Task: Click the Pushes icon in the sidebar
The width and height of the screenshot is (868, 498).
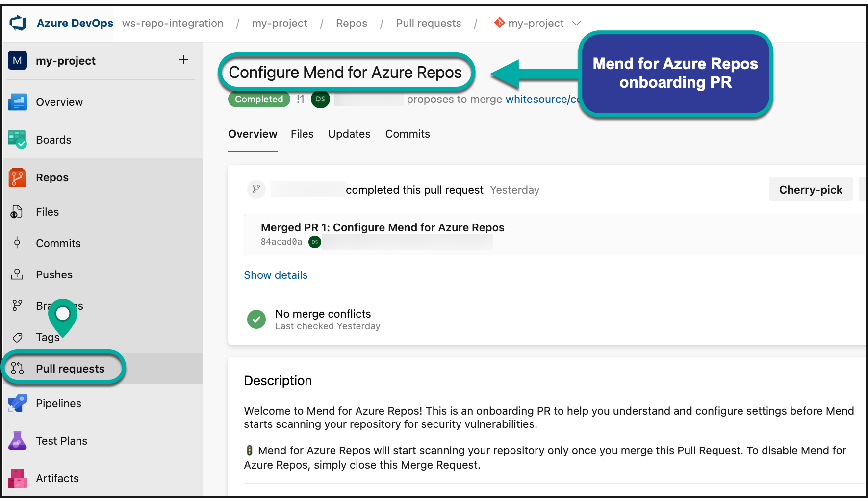Action: coord(17,274)
